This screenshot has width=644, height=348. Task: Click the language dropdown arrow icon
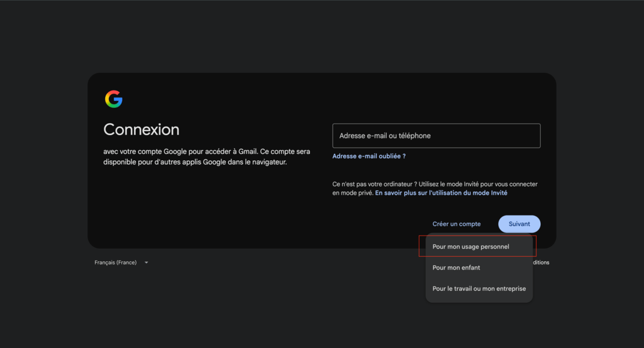pyautogui.click(x=146, y=263)
